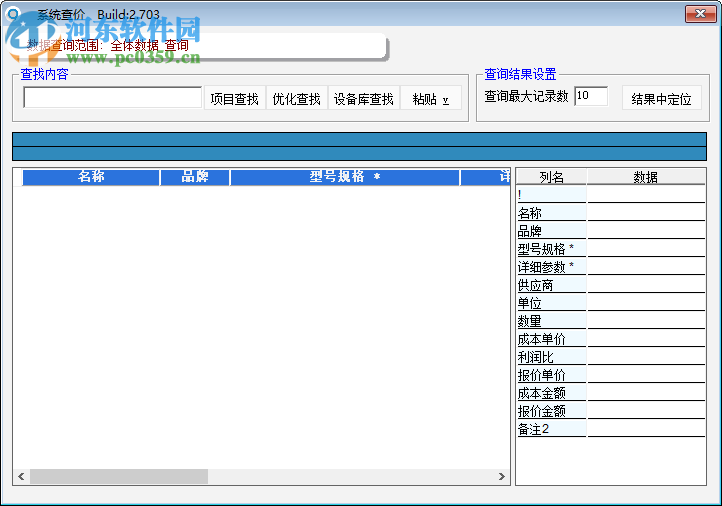This screenshot has width=722, height=506.
Task: Click the horizontal scrollbar thumb
Action: click(x=119, y=477)
